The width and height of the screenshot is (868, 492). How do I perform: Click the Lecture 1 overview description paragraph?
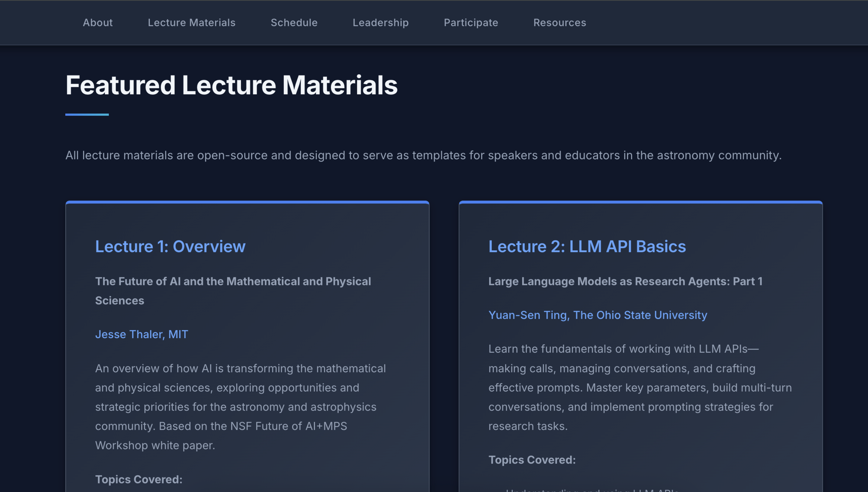tap(240, 407)
